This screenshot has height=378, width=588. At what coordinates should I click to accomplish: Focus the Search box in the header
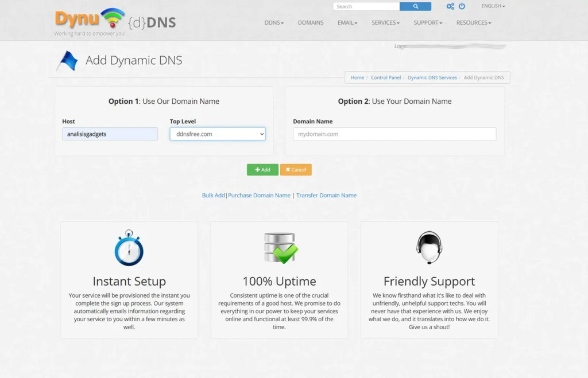[366, 6]
